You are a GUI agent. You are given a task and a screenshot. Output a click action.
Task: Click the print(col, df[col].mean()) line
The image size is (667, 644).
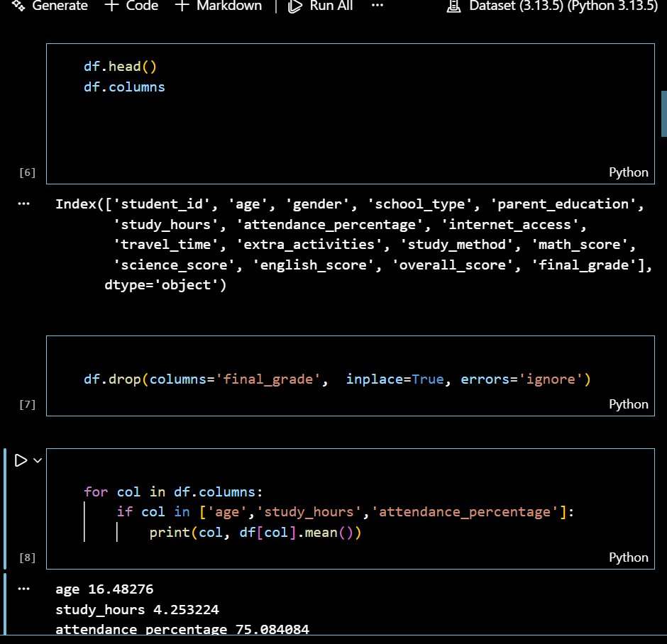[x=255, y=533]
